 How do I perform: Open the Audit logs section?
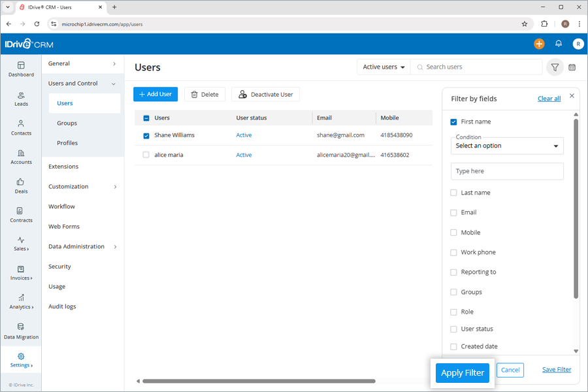(x=62, y=306)
